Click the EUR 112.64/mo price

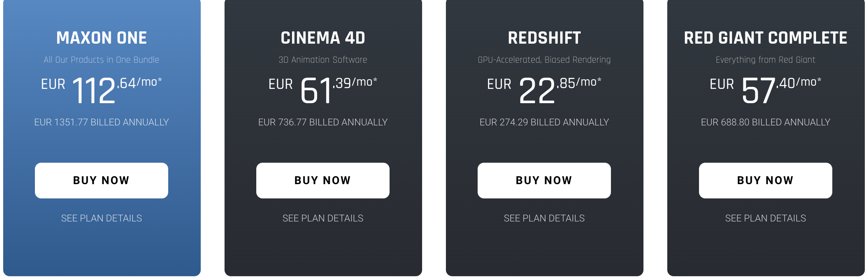pos(102,90)
